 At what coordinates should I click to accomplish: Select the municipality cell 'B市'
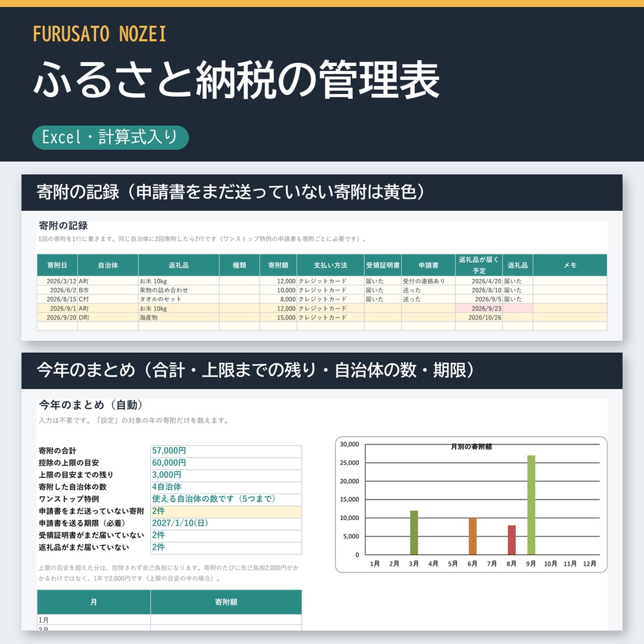108,291
